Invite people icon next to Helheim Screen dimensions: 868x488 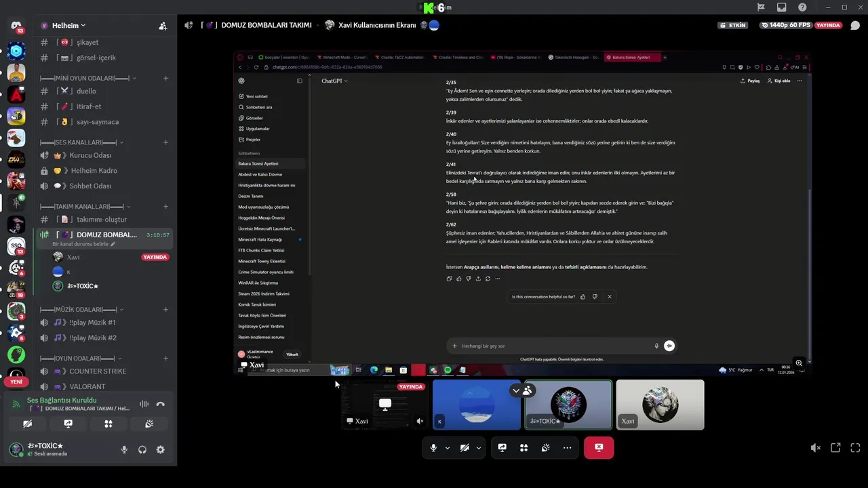pos(163,26)
